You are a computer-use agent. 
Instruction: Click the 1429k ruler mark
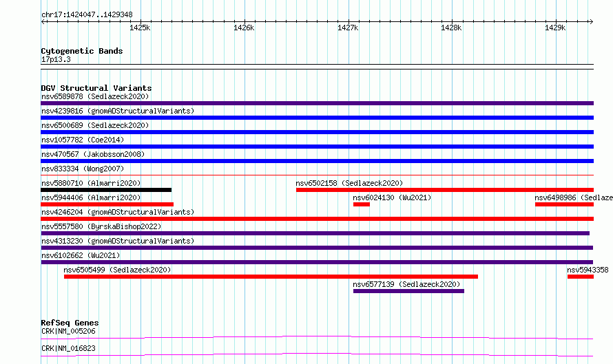[x=555, y=28]
